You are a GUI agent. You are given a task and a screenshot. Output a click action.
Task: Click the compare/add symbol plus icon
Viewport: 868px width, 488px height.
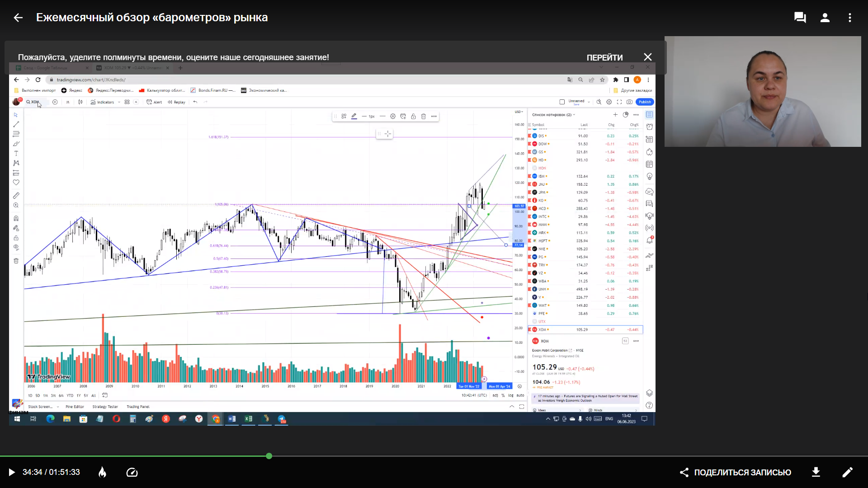[55, 102]
